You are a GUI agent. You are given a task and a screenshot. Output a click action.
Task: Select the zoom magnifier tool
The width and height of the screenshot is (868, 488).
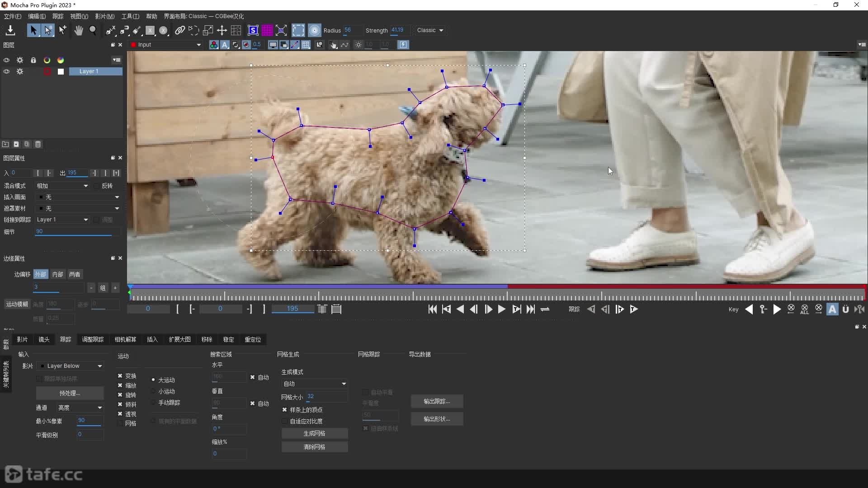coord(93,30)
